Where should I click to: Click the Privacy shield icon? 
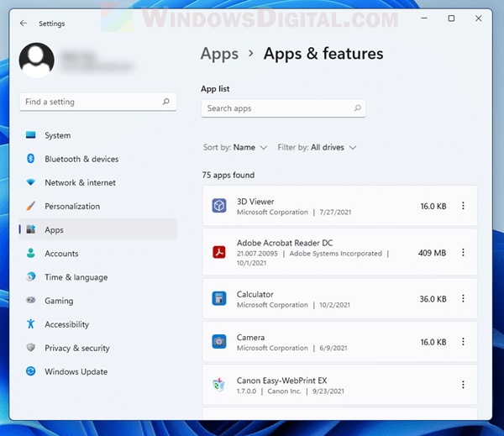[x=31, y=347]
